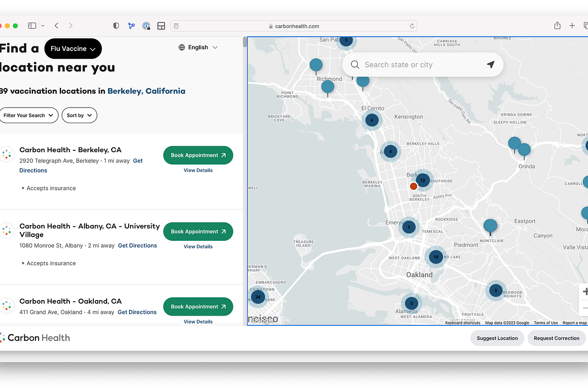Screen dimensions: 588x392
Task: Get Directions to 1080 Monroe St
Action: 137,245
